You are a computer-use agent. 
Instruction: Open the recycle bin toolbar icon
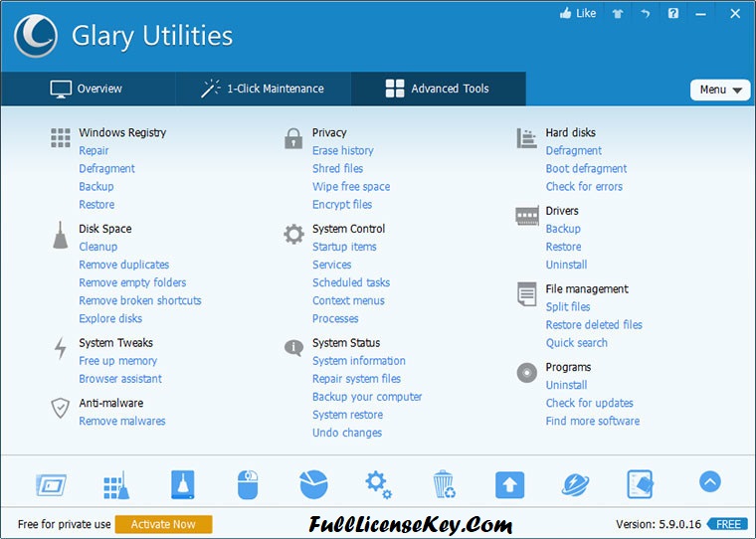tap(444, 484)
